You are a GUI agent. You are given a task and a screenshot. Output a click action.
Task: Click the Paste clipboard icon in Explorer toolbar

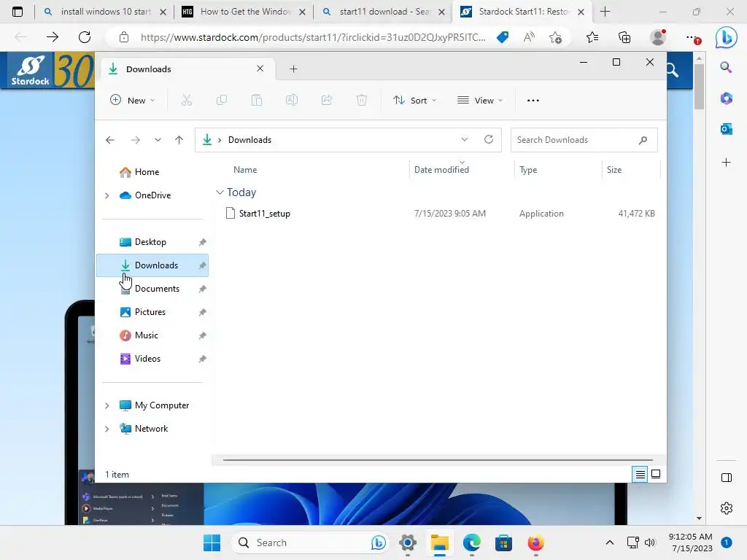tap(257, 101)
